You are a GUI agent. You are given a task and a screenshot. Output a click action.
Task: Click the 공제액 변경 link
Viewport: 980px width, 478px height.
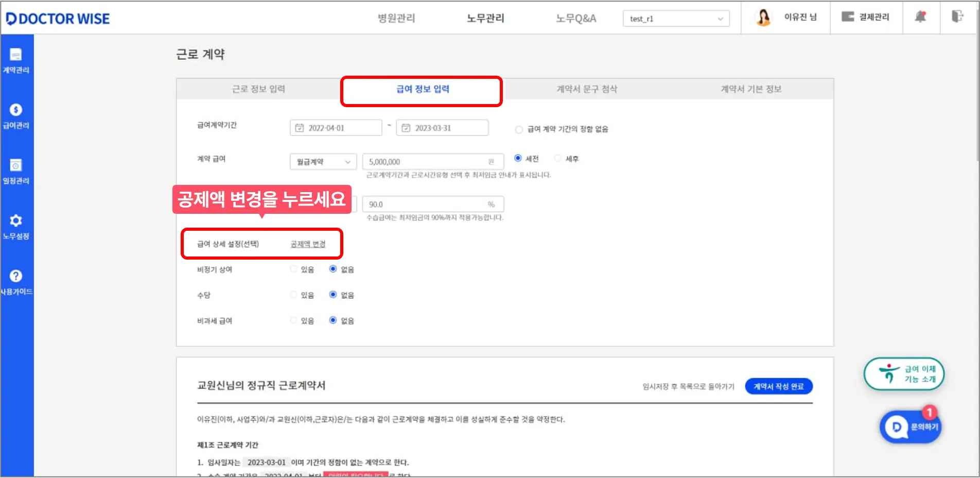(x=308, y=244)
